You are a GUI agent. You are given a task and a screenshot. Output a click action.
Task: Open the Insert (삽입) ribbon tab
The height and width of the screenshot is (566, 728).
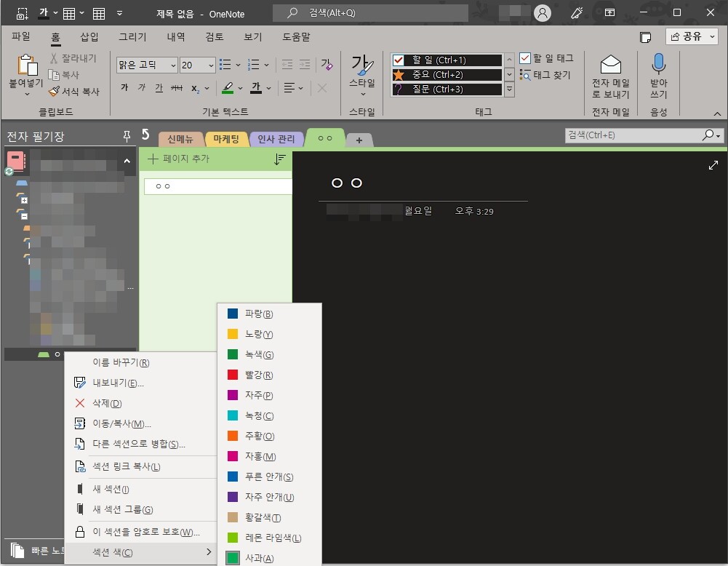(x=89, y=36)
